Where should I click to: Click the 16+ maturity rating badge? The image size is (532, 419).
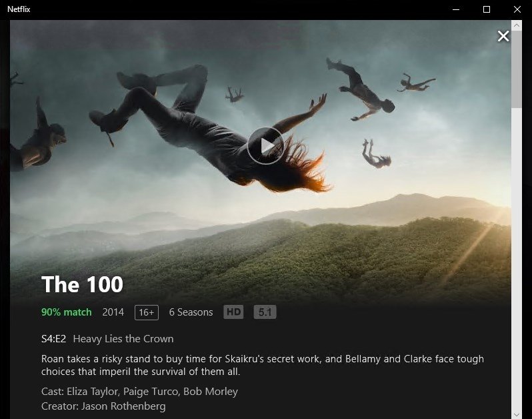[x=147, y=312]
